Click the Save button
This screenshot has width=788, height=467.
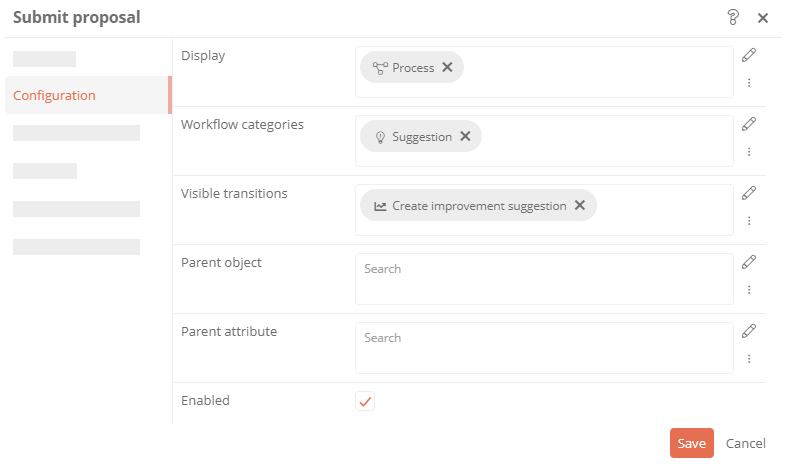pos(692,443)
